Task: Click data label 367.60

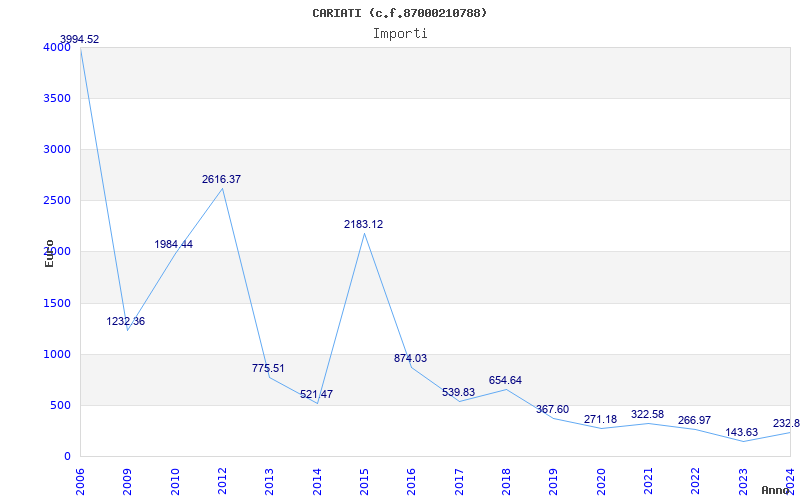Action: coord(552,410)
